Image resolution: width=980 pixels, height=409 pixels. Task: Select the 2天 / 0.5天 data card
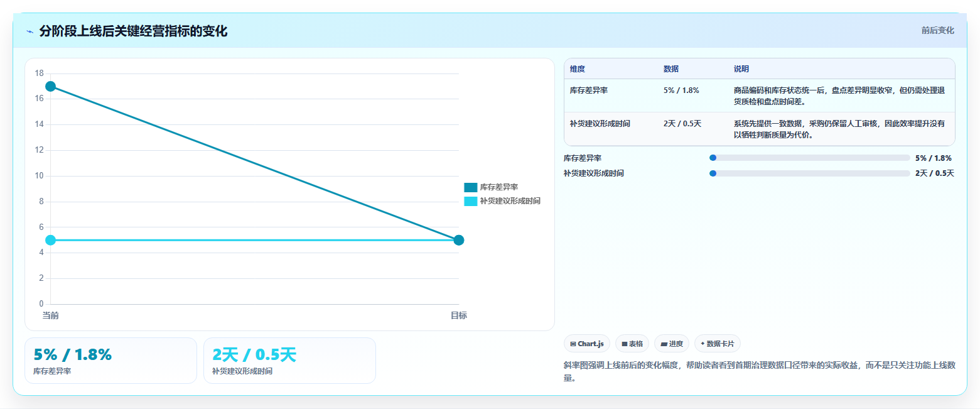coord(289,361)
